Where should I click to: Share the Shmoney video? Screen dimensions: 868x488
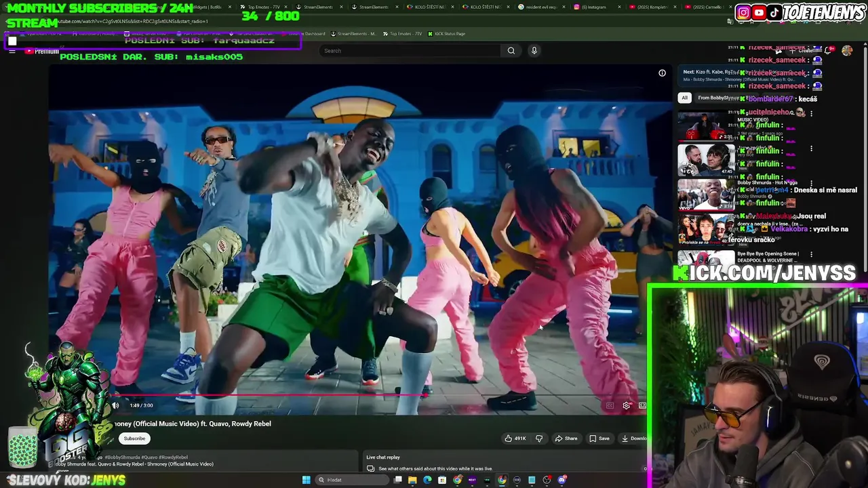click(566, 439)
